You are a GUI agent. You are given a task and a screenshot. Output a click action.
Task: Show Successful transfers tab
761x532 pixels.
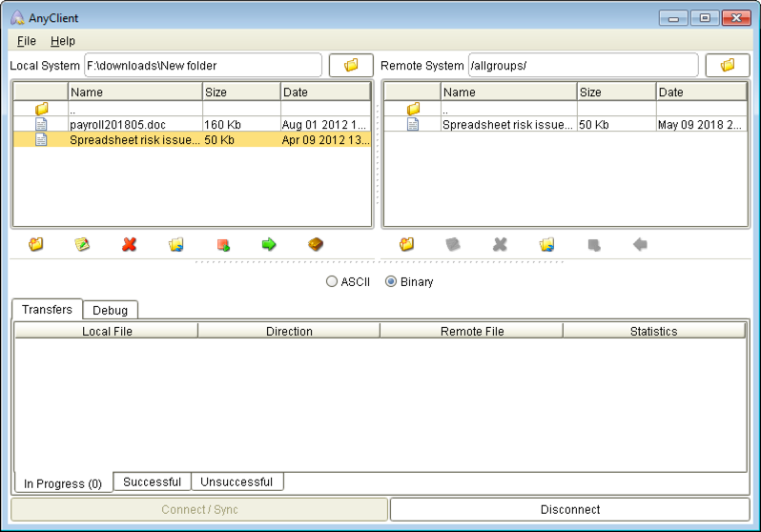152,481
